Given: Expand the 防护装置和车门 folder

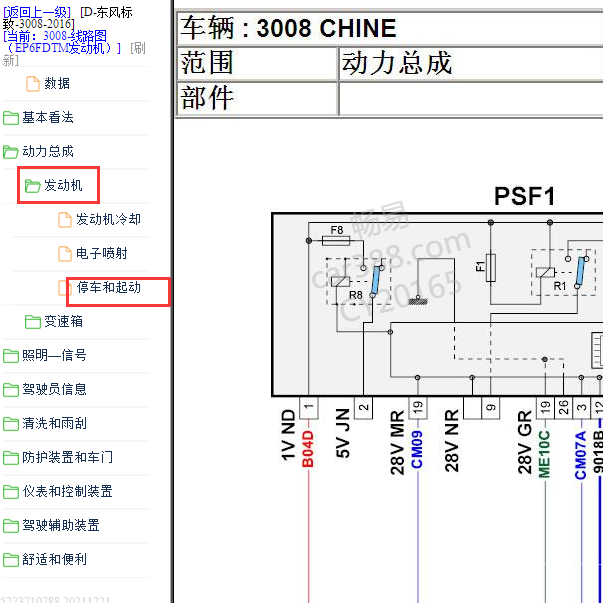Looking at the screenshot, I should point(67,457).
